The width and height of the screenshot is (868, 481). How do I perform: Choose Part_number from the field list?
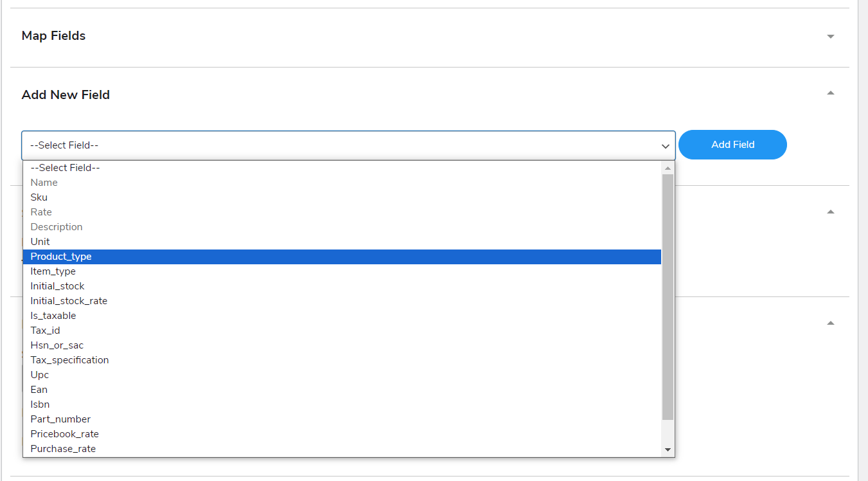pos(60,419)
